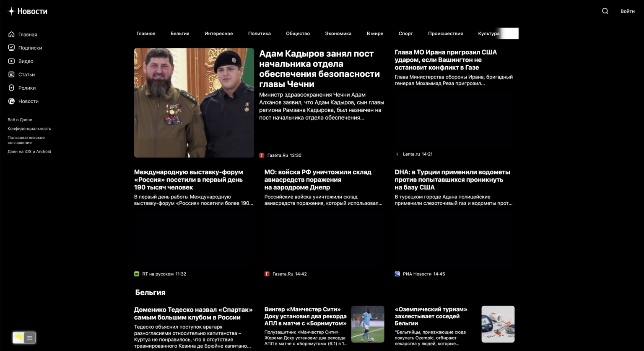Image resolution: width=644 pixels, height=351 pixels.
Task: Select the Новости news icon in sidebar
Action: pyautogui.click(x=11, y=101)
